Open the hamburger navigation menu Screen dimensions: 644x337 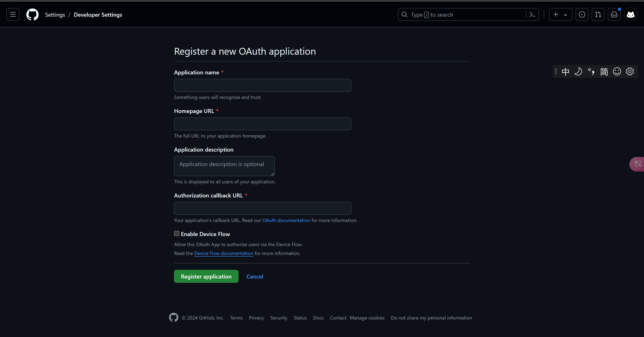pos(13,14)
